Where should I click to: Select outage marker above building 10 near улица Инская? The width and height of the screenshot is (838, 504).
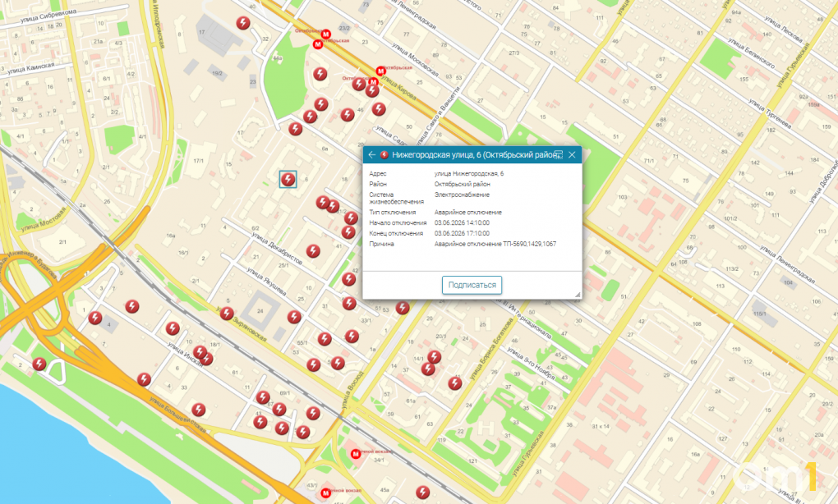click(x=173, y=328)
